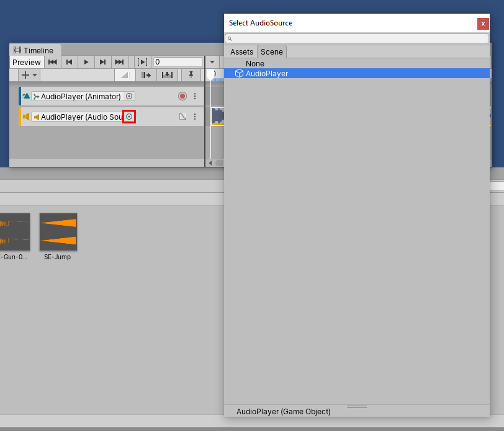Enable recording on the Animator track
The height and width of the screenshot is (431, 504).
click(x=182, y=96)
